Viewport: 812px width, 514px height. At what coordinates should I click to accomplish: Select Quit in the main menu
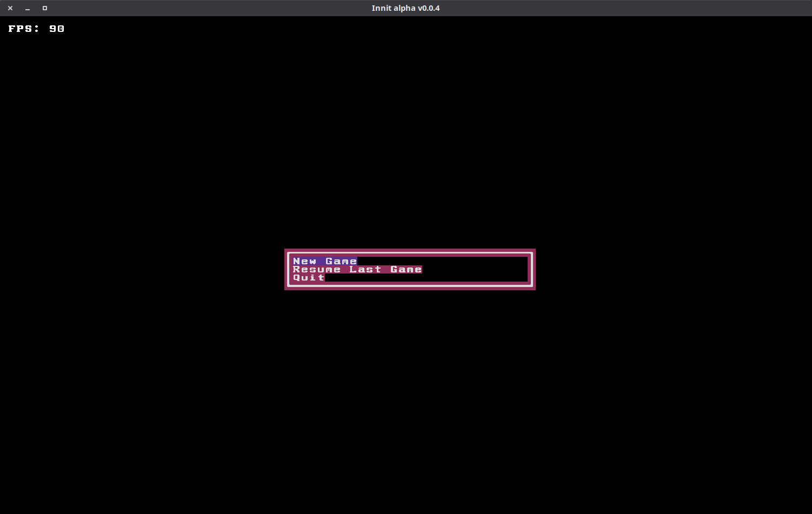coord(309,277)
